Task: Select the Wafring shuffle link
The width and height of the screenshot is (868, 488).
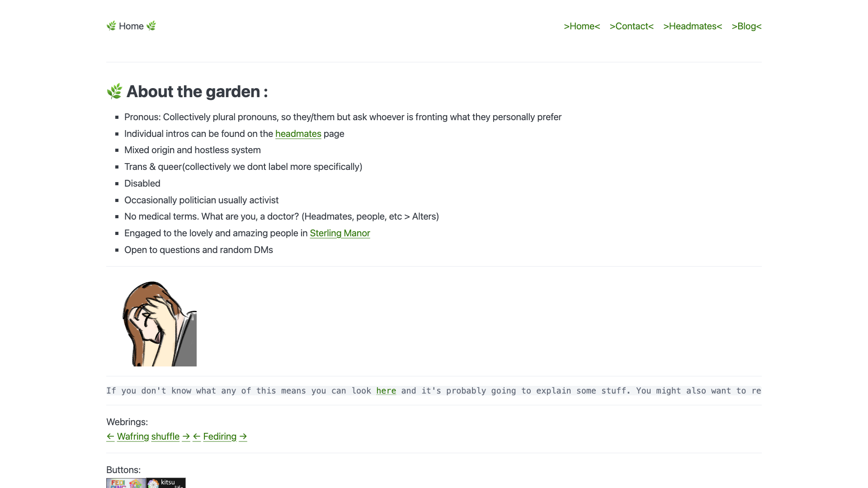Action: [x=165, y=436]
